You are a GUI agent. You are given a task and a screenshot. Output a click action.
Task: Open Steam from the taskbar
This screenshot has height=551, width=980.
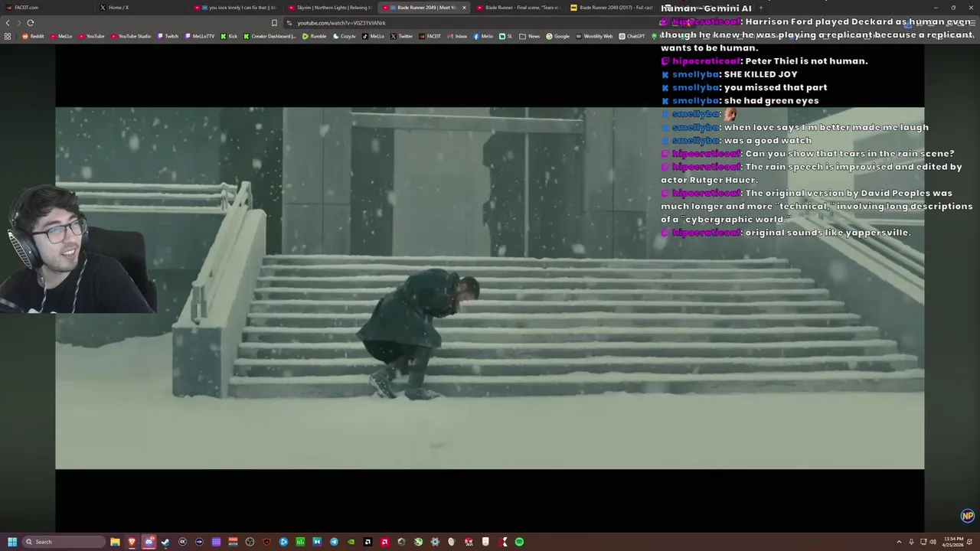click(165, 542)
